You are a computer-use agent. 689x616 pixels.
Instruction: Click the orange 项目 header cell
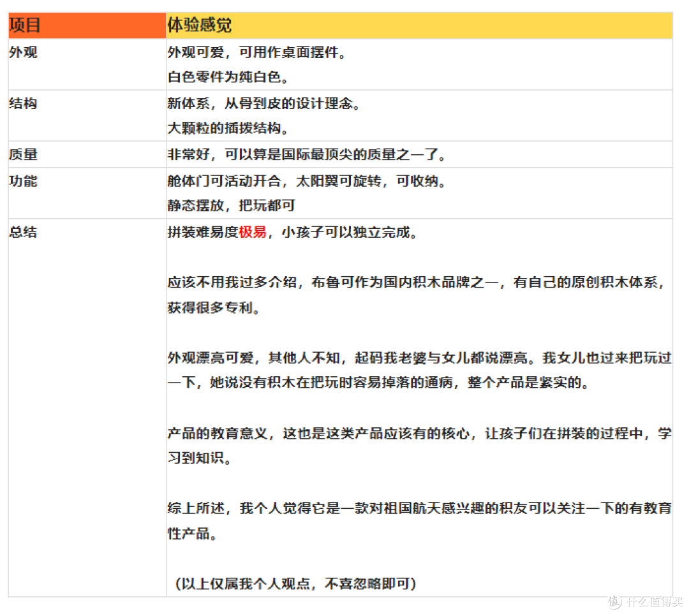87,26
